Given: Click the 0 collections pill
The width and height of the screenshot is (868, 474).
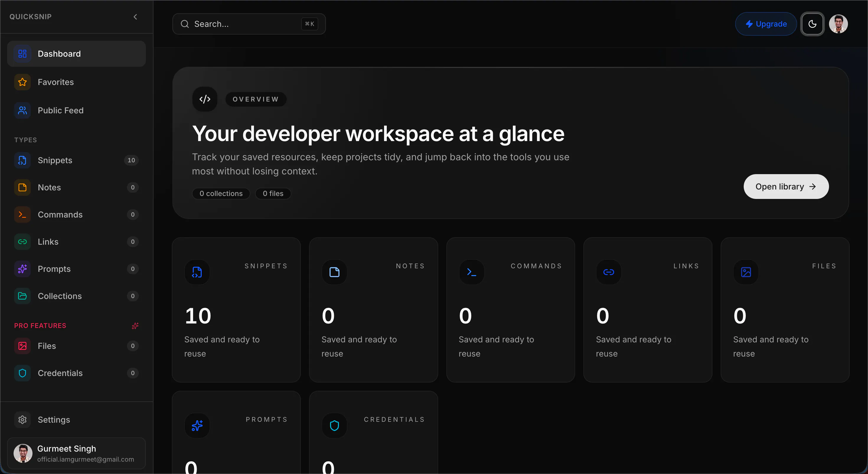Looking at the screenshot, I should coord(221,193).
